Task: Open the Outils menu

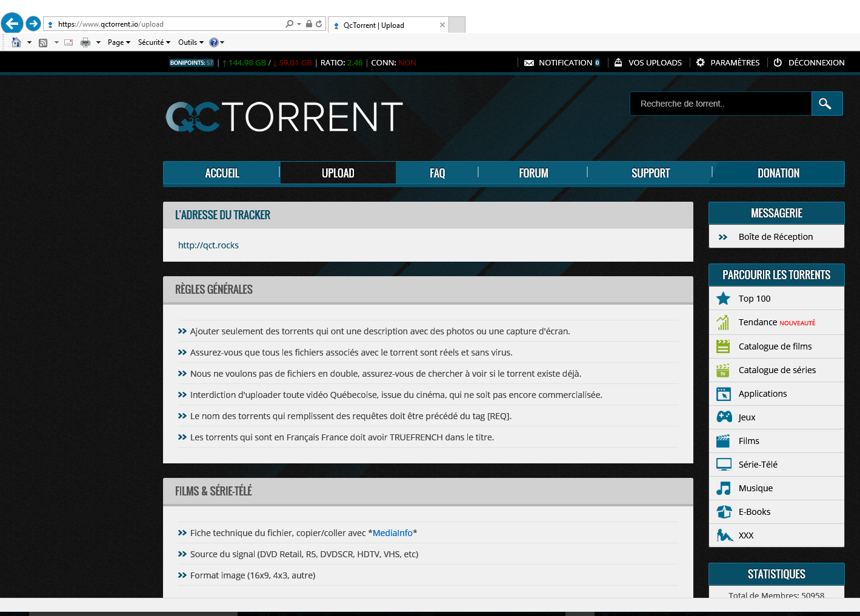Action: [x=190, y=42]
